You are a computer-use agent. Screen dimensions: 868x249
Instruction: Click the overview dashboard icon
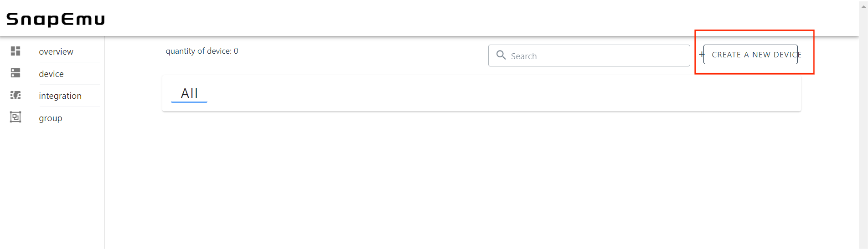(15, 51)
